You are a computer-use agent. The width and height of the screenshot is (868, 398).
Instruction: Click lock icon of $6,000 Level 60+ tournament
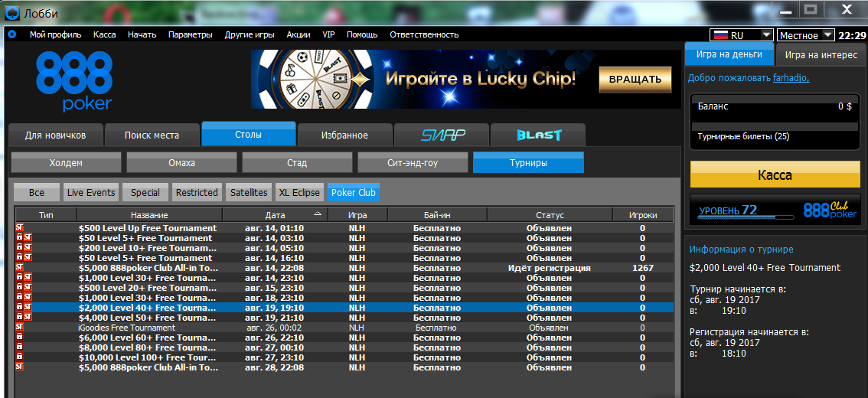click(x=19, y=337)
